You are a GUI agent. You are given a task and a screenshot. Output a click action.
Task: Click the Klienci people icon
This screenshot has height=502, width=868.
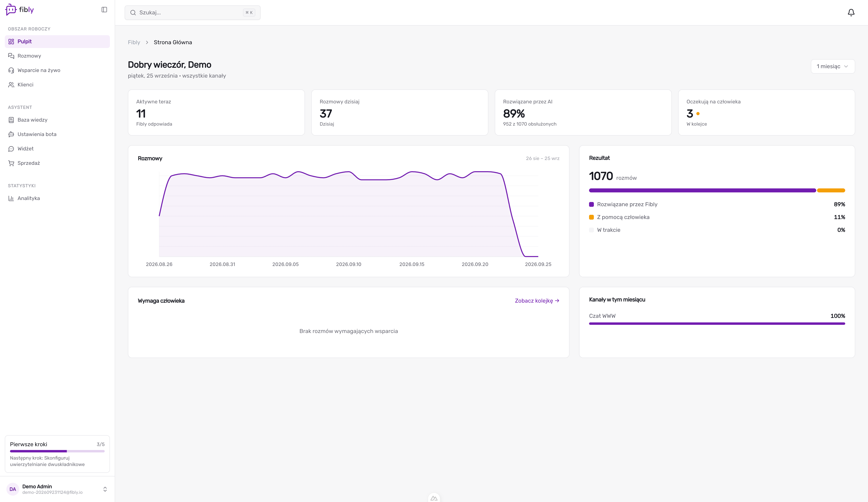pos(11,85)
